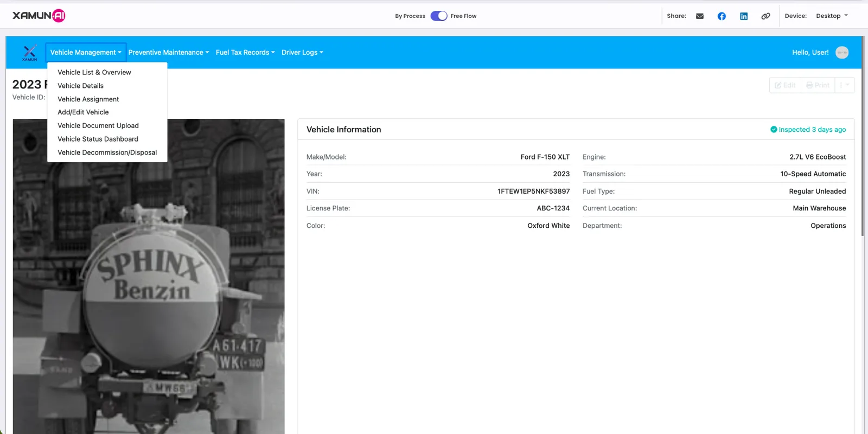This screenshot has height=434, width=868.
Task: Click the By Process label
Action: (410, 16)
